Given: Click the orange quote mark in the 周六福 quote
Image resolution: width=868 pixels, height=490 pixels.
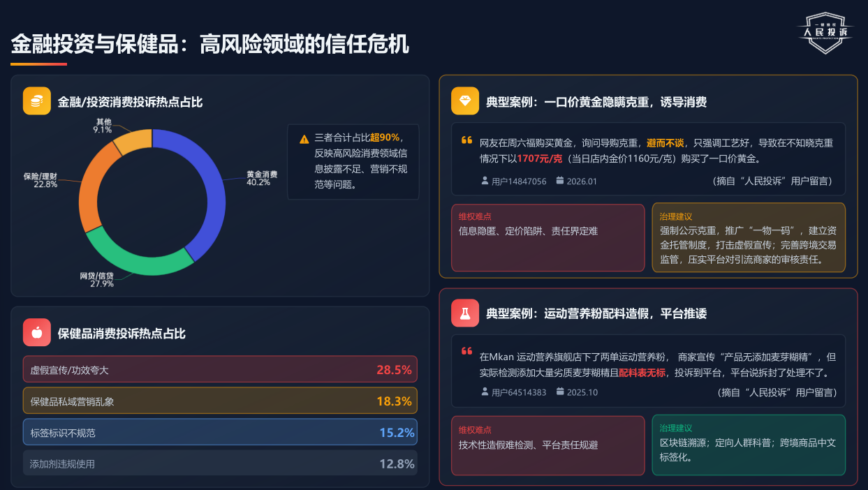Looking at the screenshot, I should tap(466, 140).
